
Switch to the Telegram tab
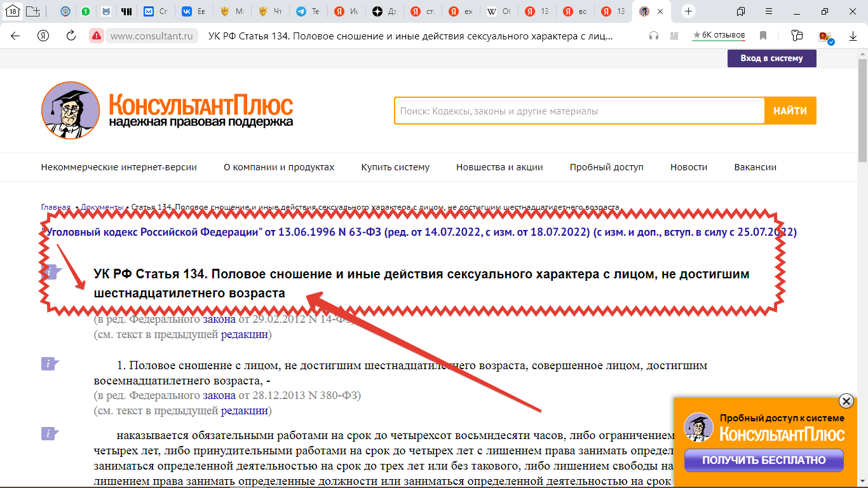click(x=307, y=11)
